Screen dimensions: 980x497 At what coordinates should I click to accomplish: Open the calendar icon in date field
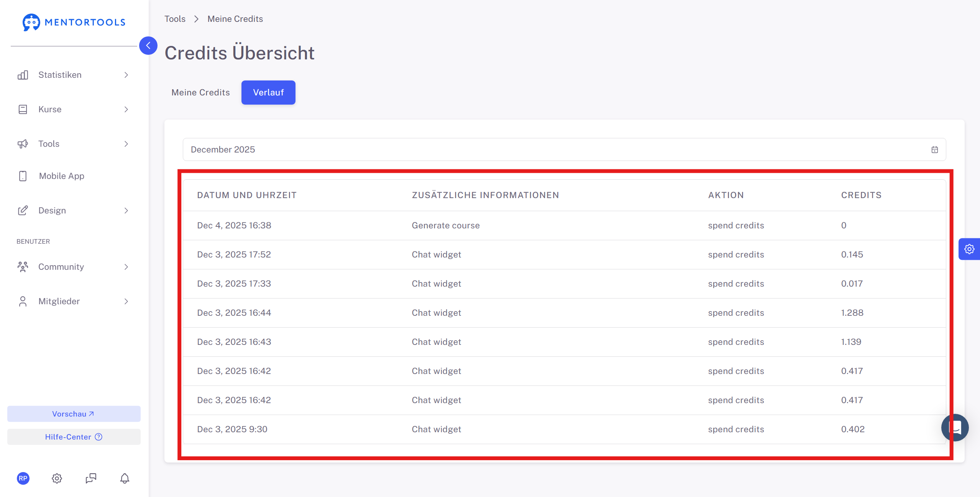coord(935,149)
